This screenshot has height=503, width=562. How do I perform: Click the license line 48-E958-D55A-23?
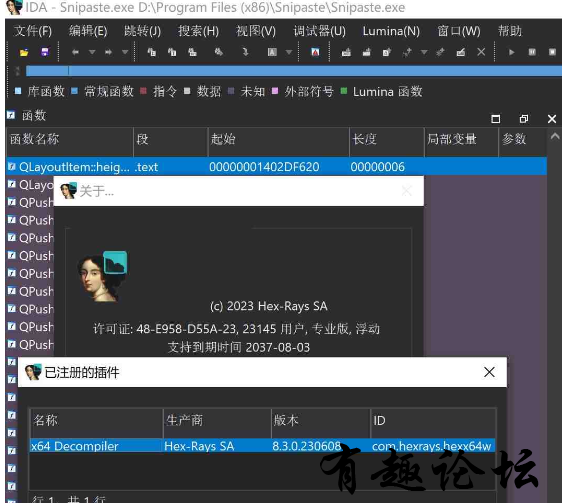[237, 329]
